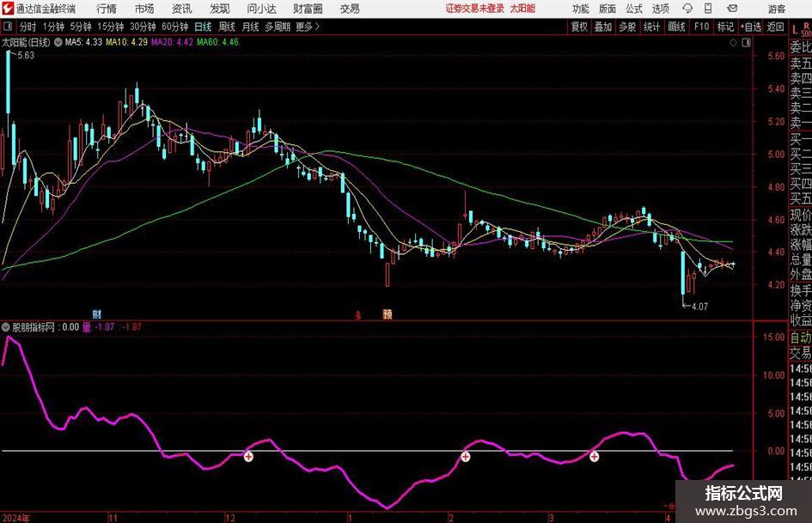Click the 股朋指标网 indicator name
The image size is (812, 523).
tap(34, 327)
